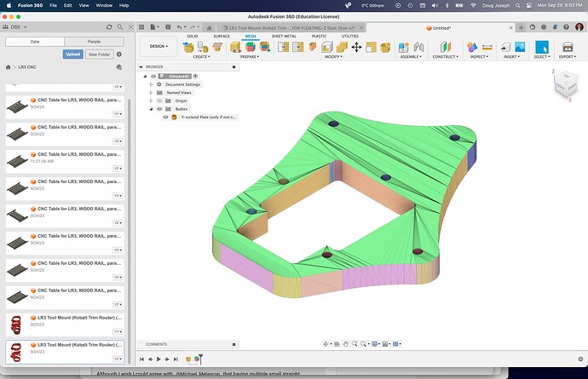Toggle visibility eye of the Bodies folder
The image size is (588, 379).
pyautogui.click(x=159, y=109)
